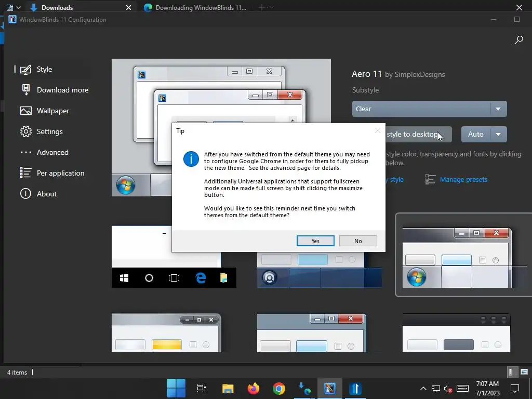Open the Edge downloads taskbar icon
This screenshot has width=532, height=399.
[x=304, y=388]
